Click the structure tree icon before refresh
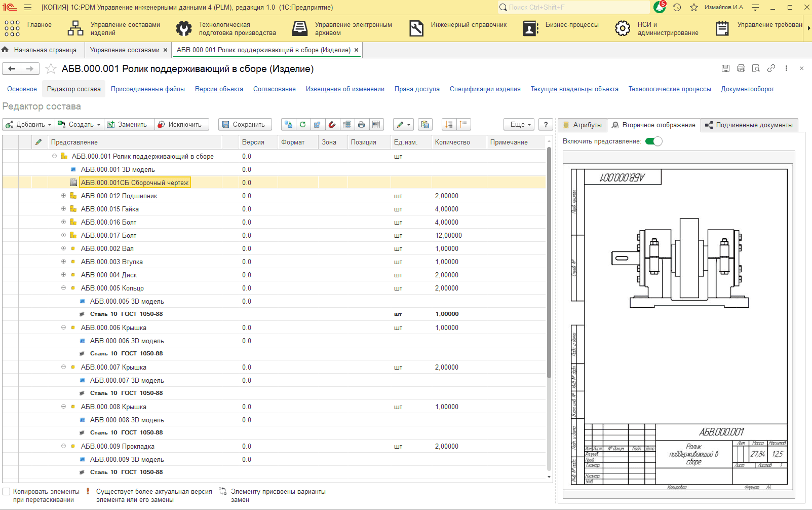 [x=288, y=124]
